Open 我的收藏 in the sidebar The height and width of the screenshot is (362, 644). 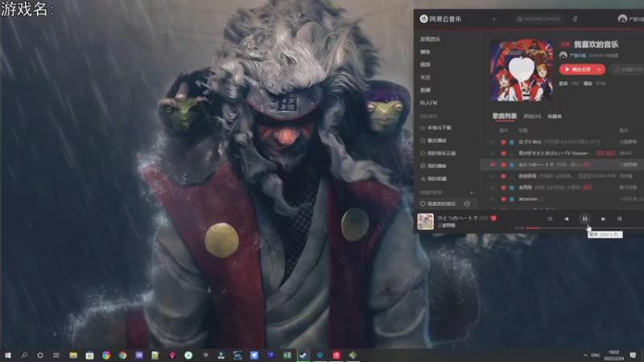click(x=433, y=179)
